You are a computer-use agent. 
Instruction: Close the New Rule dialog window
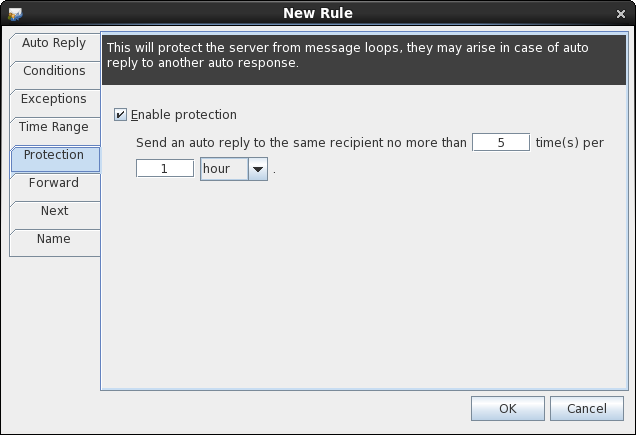(x=621, y=13)
